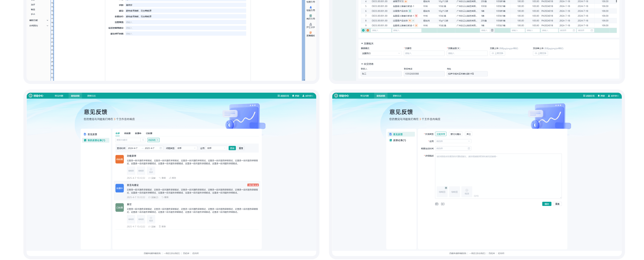Screen dimensions: 644x260
Task: Remove first thumbnail using its X icon
Action: (446, 188)
